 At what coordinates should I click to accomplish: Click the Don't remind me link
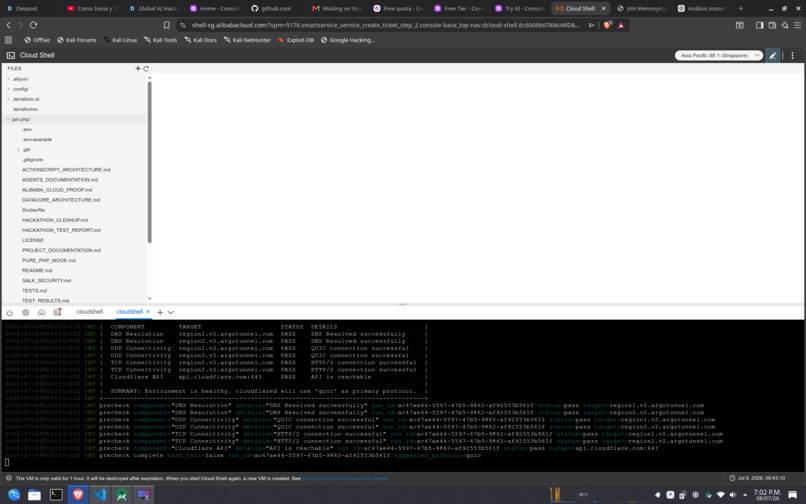353,478
